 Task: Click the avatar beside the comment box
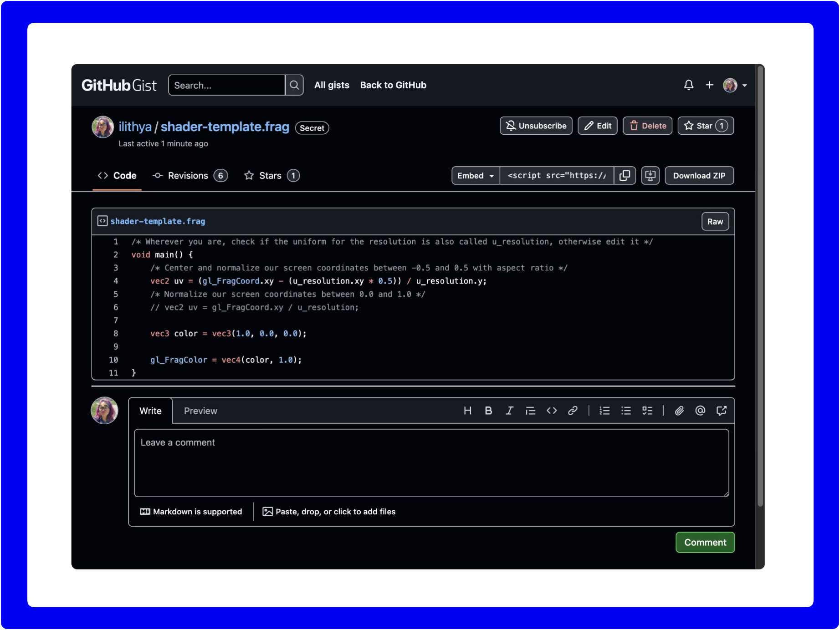point(104,410)
